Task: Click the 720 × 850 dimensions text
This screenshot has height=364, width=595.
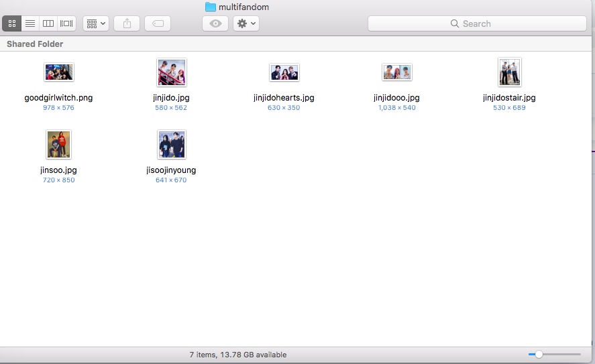Action: [59, 180]
